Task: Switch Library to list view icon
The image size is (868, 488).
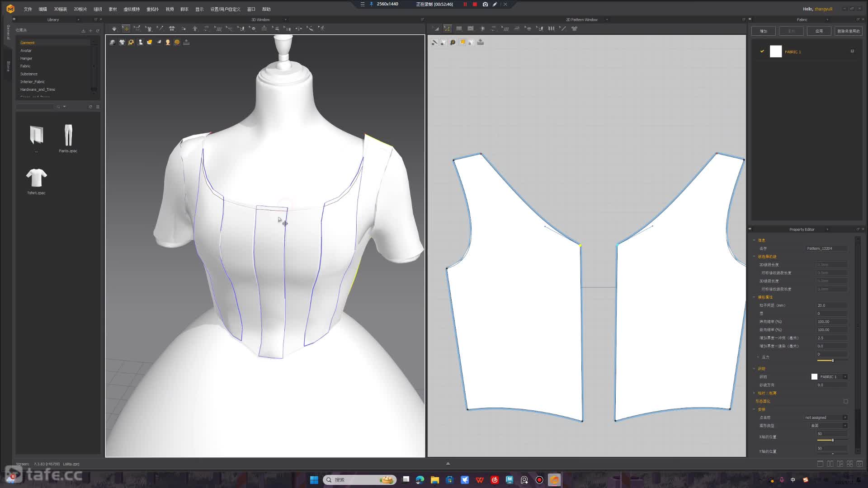Action: coord(98,107)
